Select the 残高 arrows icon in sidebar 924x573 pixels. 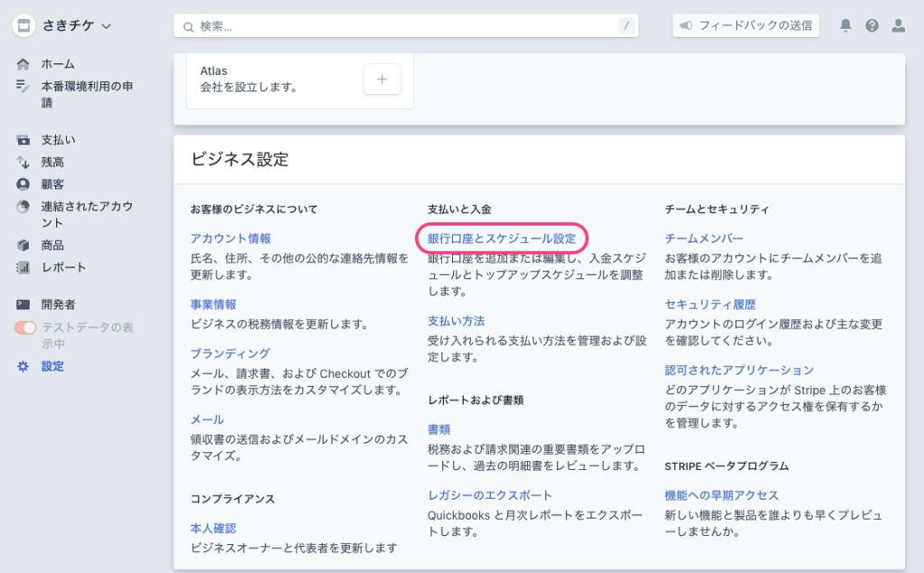[23, 162]
